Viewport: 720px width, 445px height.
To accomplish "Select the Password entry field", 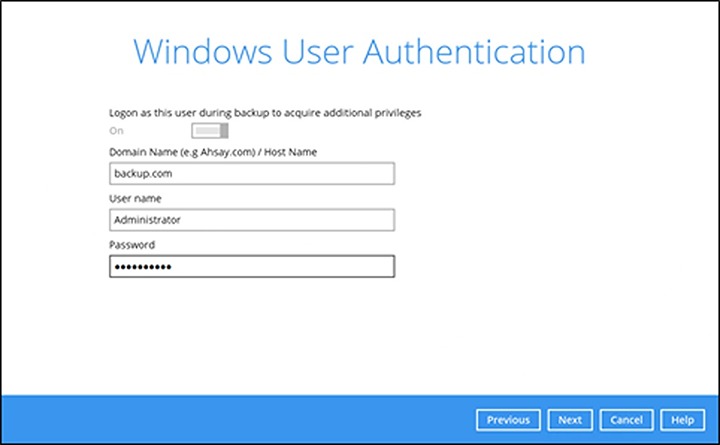I will click(x=251, y=267).
